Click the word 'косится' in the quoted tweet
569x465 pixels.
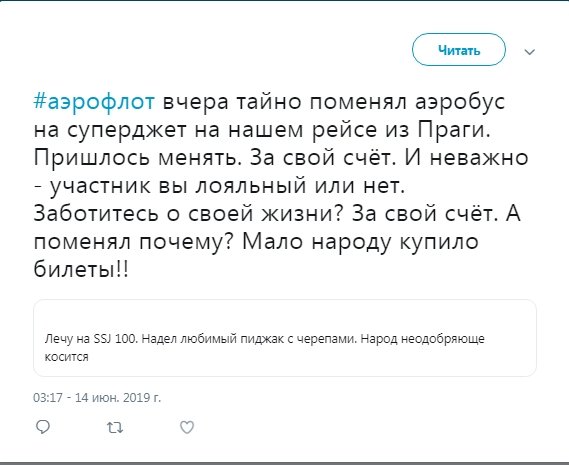tap(66, 357)
